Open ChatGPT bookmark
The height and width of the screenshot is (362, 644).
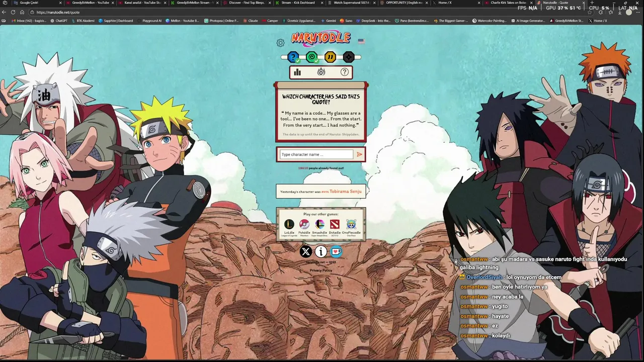pyautogui.click(x=59, y=21)
